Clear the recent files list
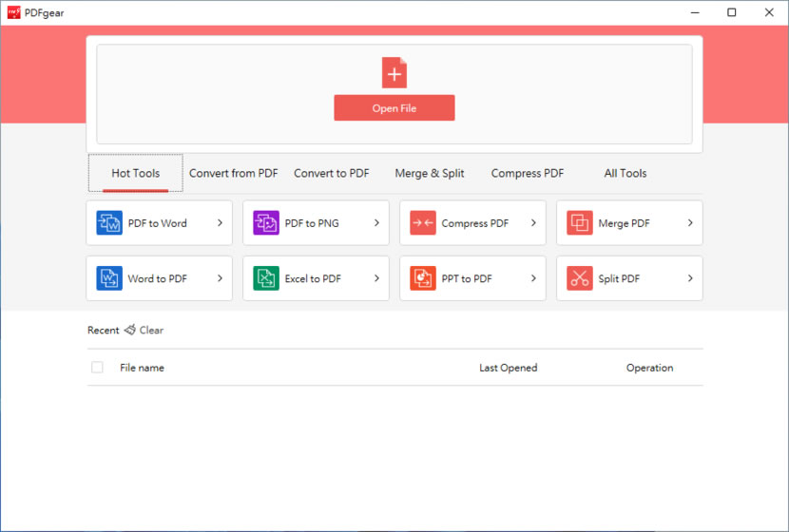Screen dimensions: 789x532 coord(144,331)
